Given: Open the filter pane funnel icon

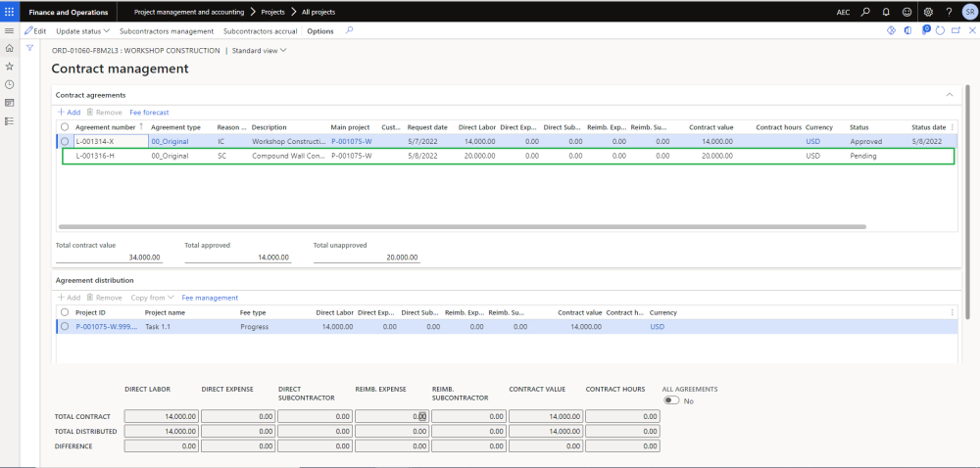Looking at the screenshot, I should click(29, 48).
